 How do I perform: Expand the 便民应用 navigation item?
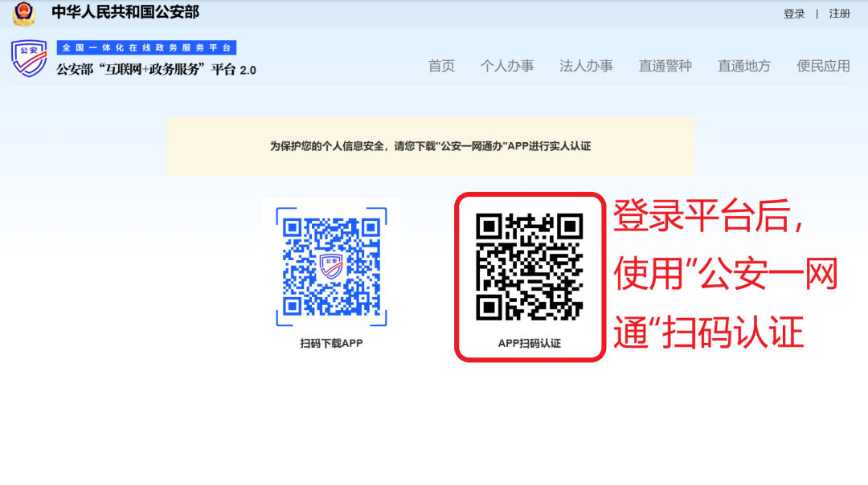821,67
